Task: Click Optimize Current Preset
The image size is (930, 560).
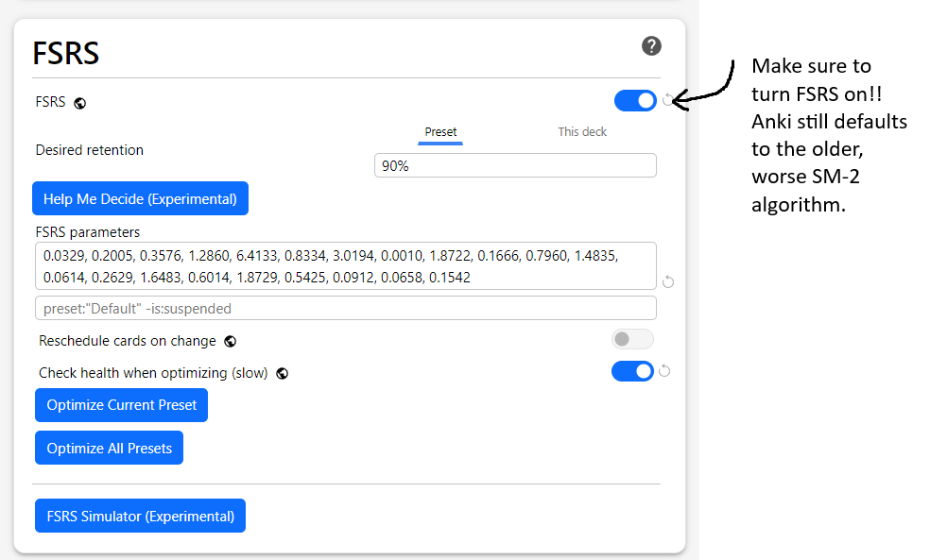Action: 122,405
